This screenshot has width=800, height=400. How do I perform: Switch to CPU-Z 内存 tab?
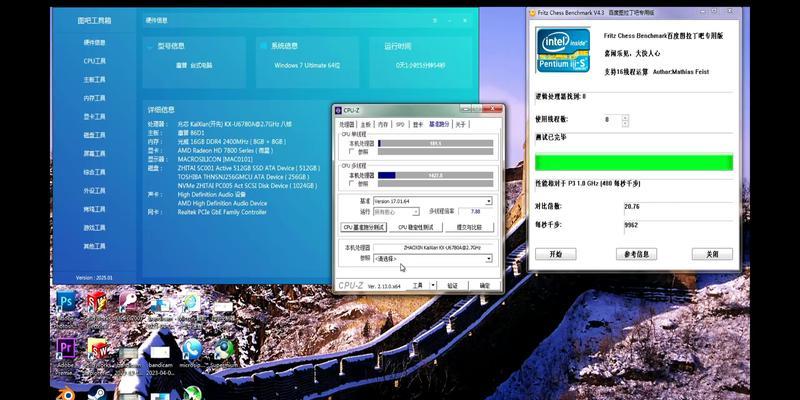click(383, 124)
